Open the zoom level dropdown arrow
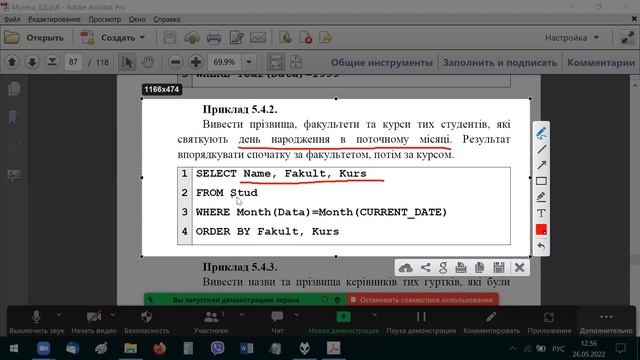This screenshot has width=640, height=360. (x=249, y=62)
